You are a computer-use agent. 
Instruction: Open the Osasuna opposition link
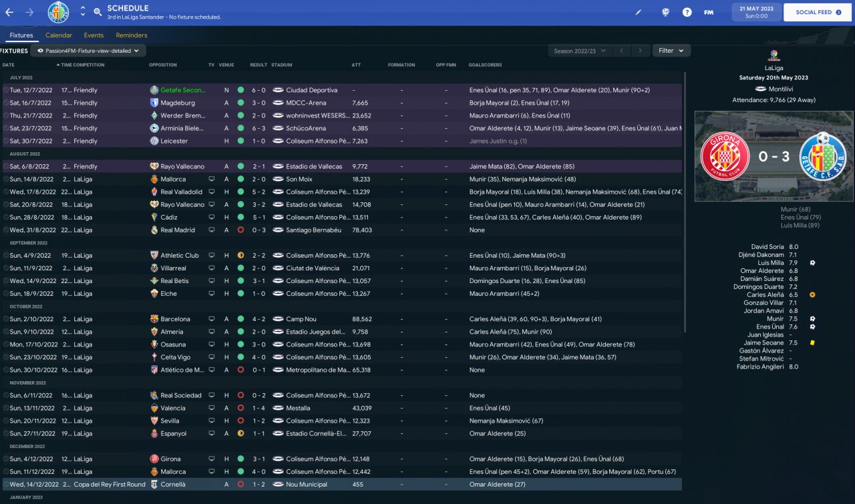(x=174, y=344)
